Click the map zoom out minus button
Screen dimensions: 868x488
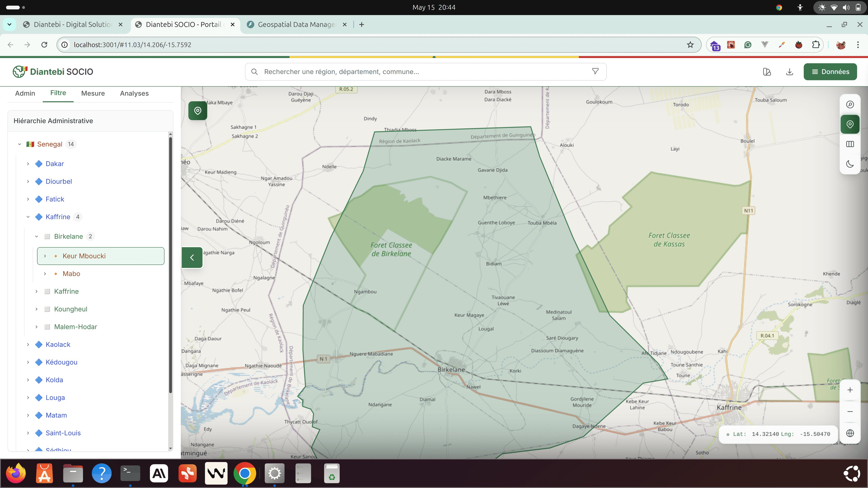[x=850, y=412]
